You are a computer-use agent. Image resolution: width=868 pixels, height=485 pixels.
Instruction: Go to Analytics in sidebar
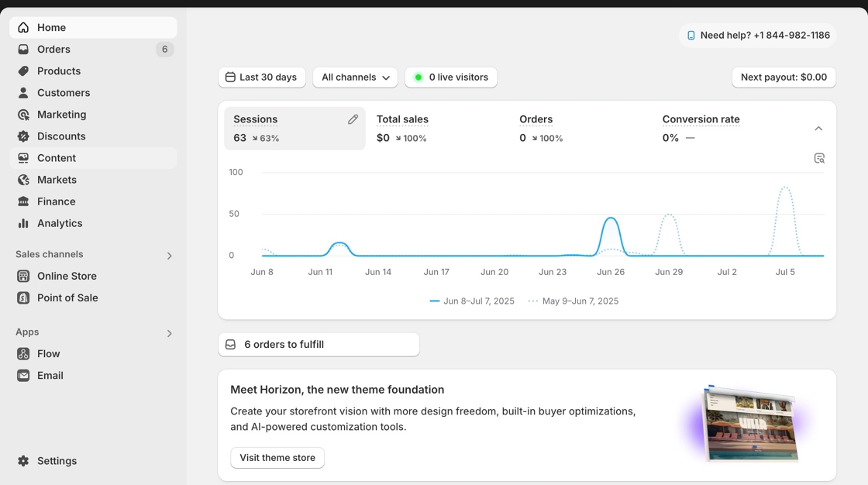(60, 223)
